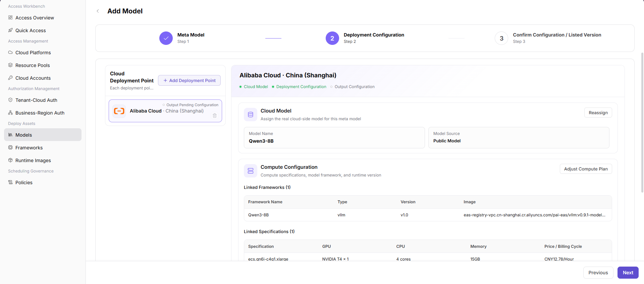This screenshot has width=644, height=284.
Task: Click the Compute Configuration server icon
Action: click(x=251, y=171)
